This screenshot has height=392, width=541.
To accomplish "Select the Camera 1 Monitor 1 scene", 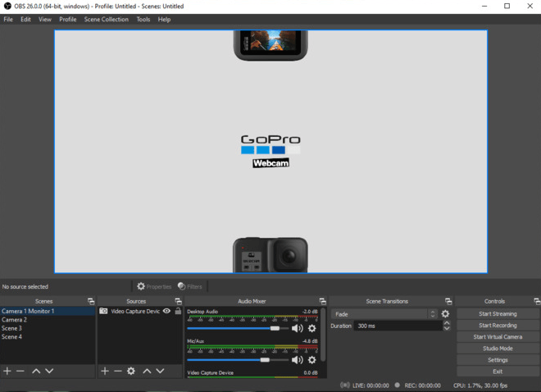I will click(x=48, y=311).
